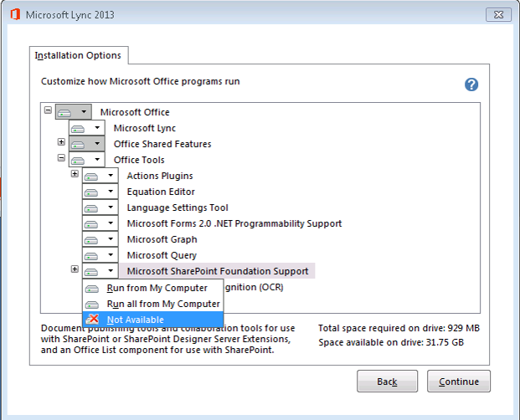Expand the Office Shared Features node
Screen dimensions: 520x420
tap(61, 141)
